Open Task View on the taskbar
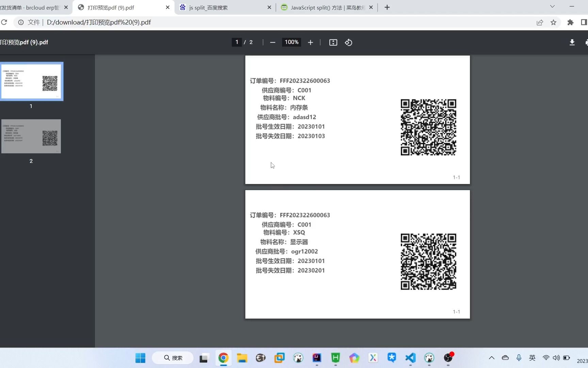 pos(203,358)
